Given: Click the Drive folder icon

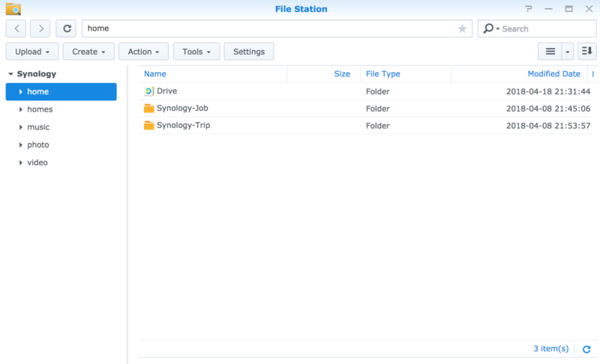Looking at the screenshot, I should (148, 91).
